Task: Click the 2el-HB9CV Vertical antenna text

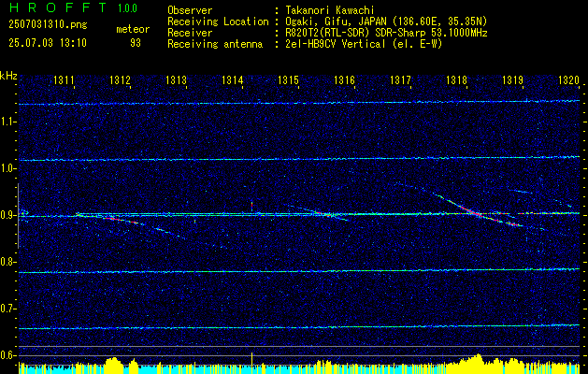Action: [x=363, y=44]
